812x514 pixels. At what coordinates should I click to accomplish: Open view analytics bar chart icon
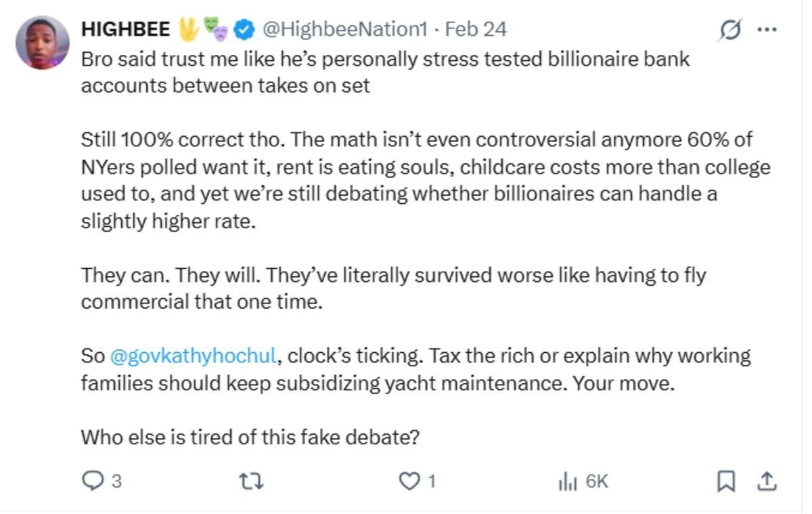(x=567, y=481)
